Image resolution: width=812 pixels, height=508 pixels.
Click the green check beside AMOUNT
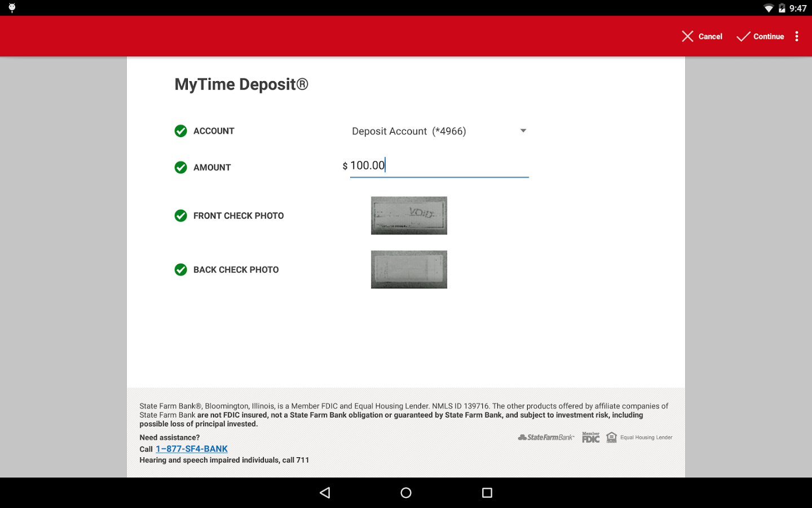point(180,167)
